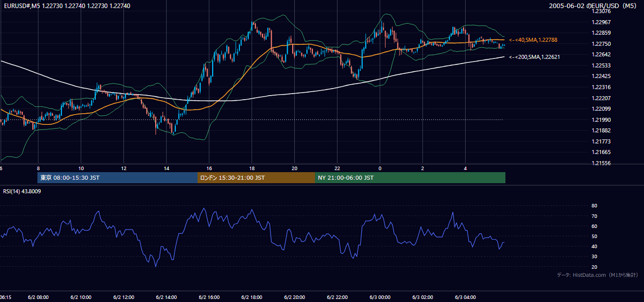Click price axis value 1.21665
644x302 pixels.
(x=600, y=152)
